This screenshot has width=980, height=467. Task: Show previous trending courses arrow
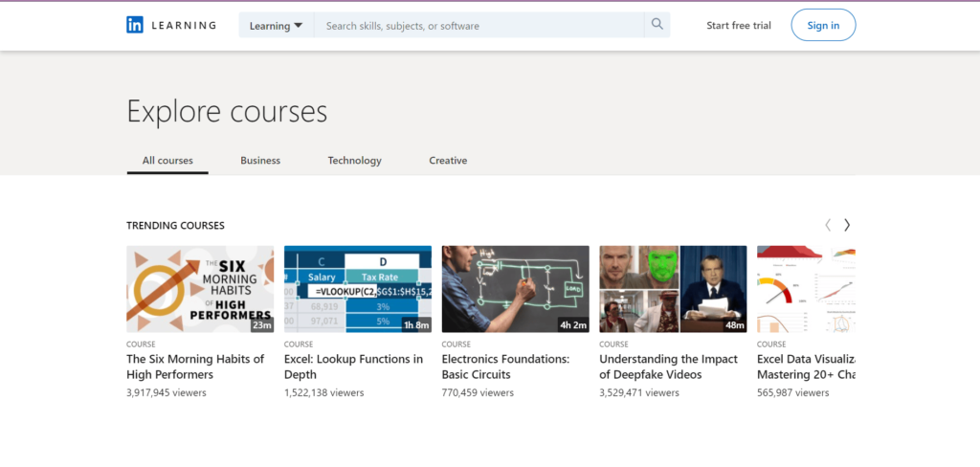click(828, 225)
